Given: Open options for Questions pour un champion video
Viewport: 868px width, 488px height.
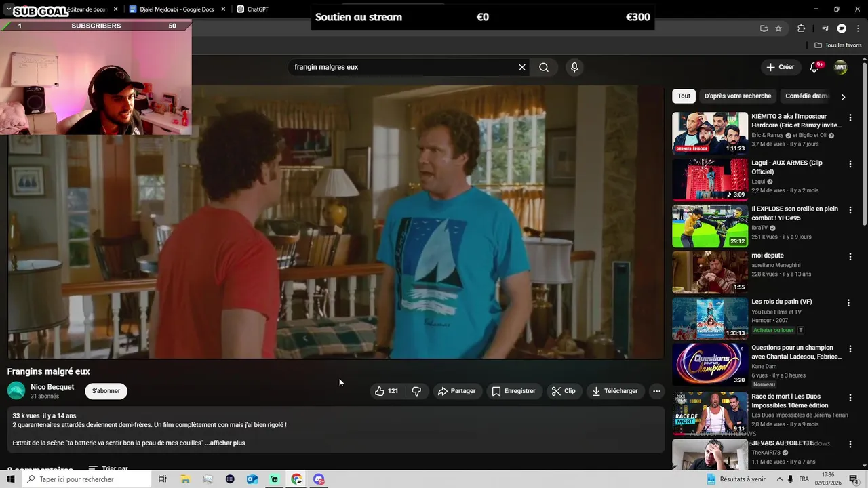Looking at the screenshot, I should [x=850, y=349].
